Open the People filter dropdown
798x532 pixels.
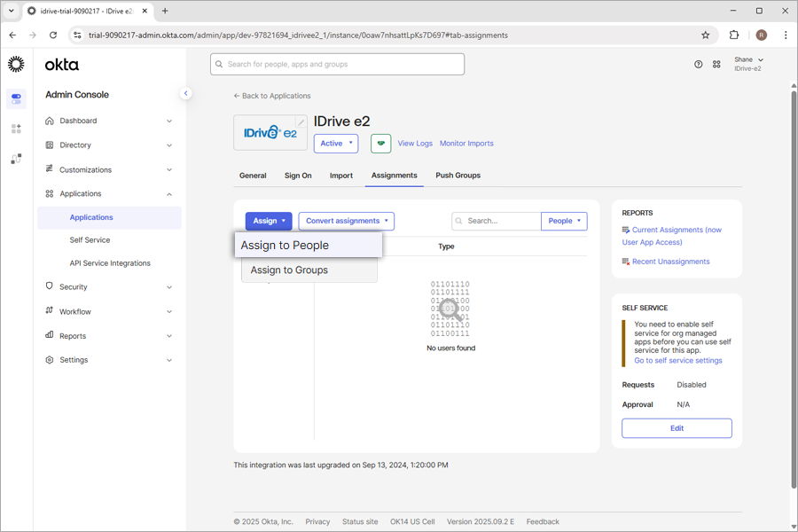564,221
